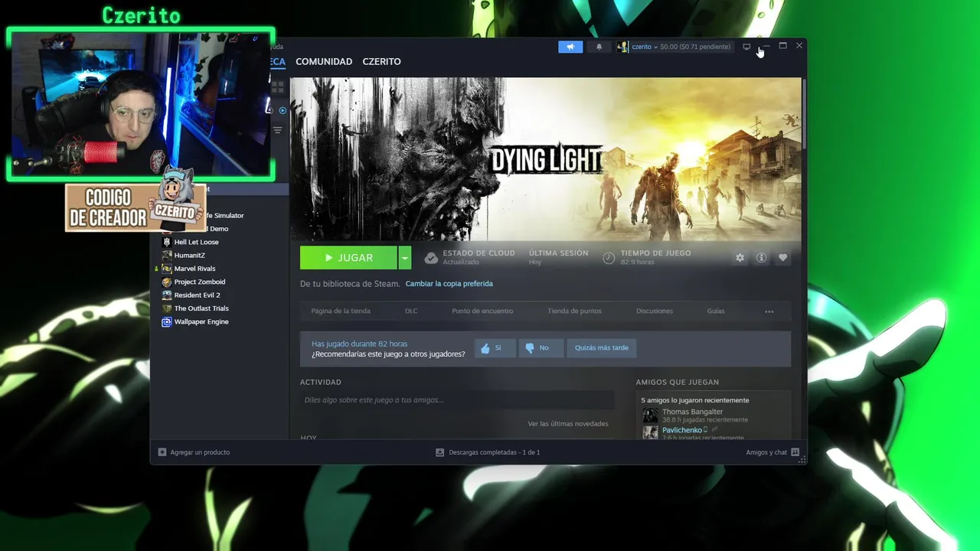This screenshot has height=551, width=980.
Task: Click Thomas Bangalter's avatar thumbnail
Action: point(650,416)
